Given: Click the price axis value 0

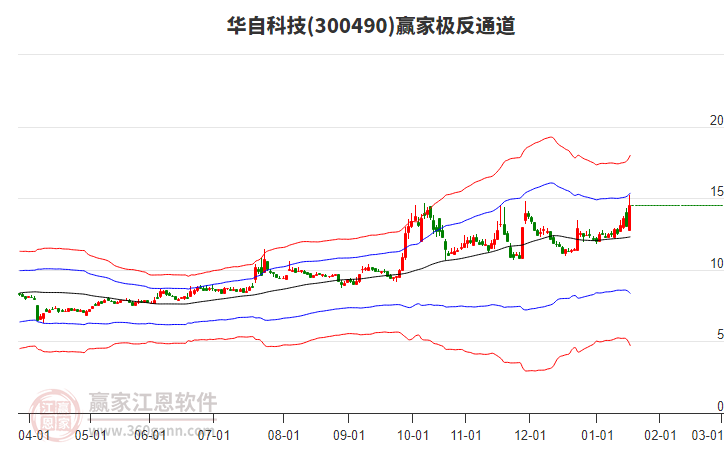Looking at the screenshot, I should pyautogui.click(x=720, y=406).
